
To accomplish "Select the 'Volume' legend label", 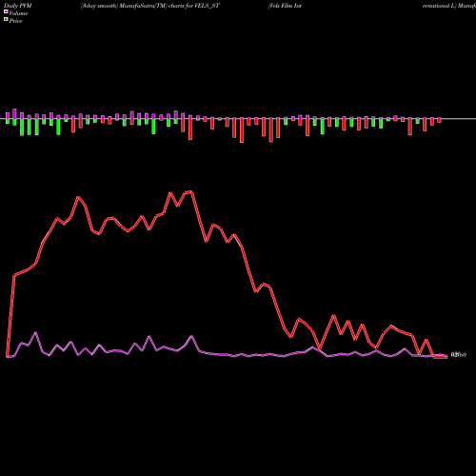I will (x=18, y=13).
